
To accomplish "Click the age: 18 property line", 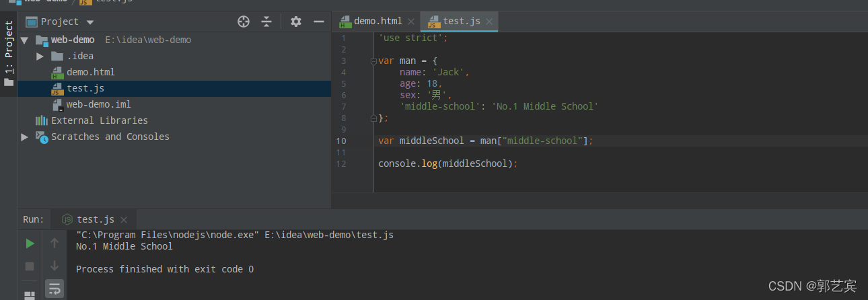I will coord(421,83).
